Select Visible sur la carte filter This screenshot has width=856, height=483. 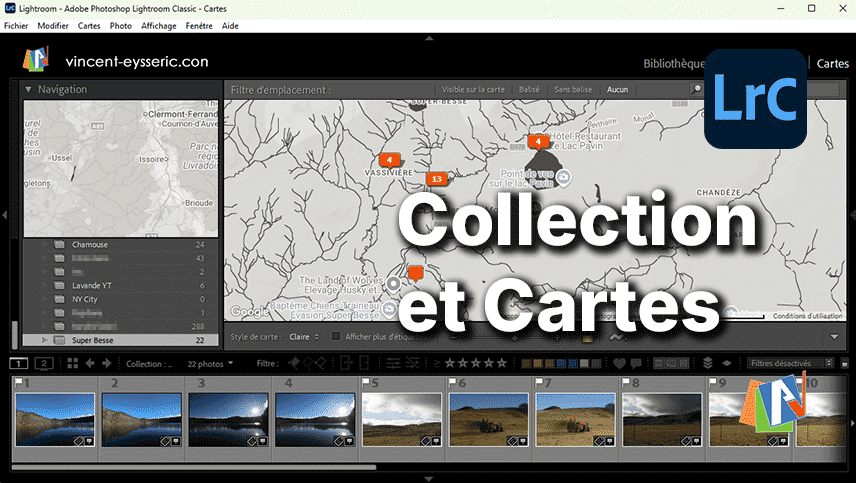click(x=473, y=90)
